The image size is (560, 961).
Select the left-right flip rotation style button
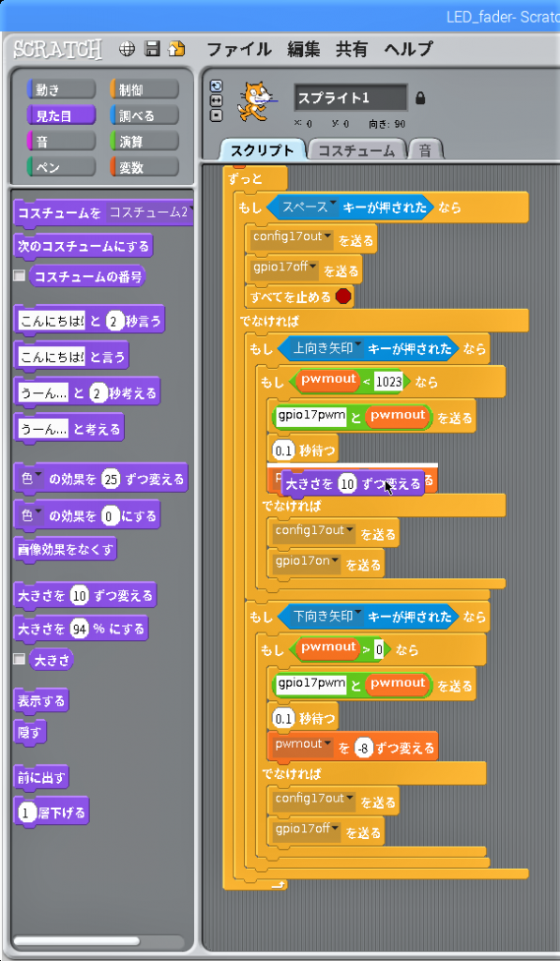click(x=217, y=100)
